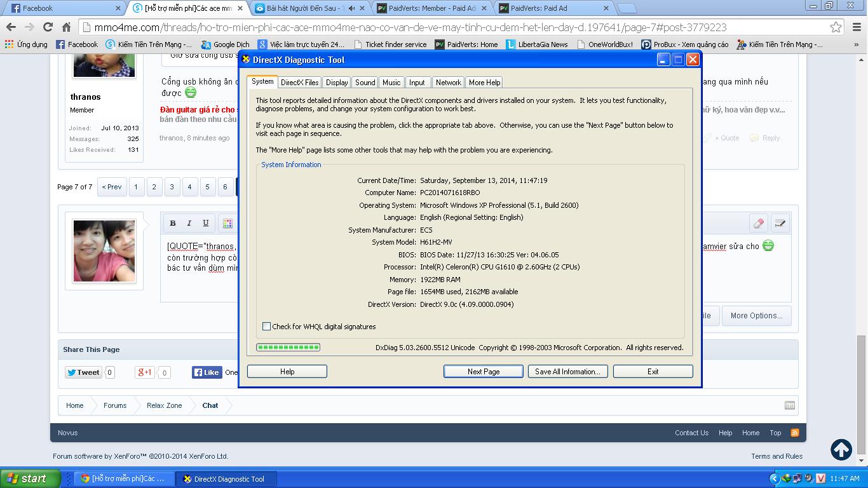868x488 pixels.
Task: Select the Sound tab in DxDiag
Action: 365,83
